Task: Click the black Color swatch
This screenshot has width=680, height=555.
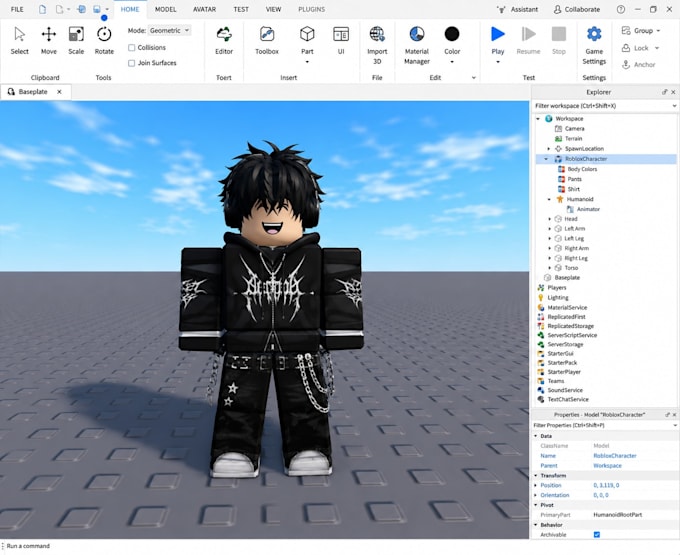Action: [452, 34]
